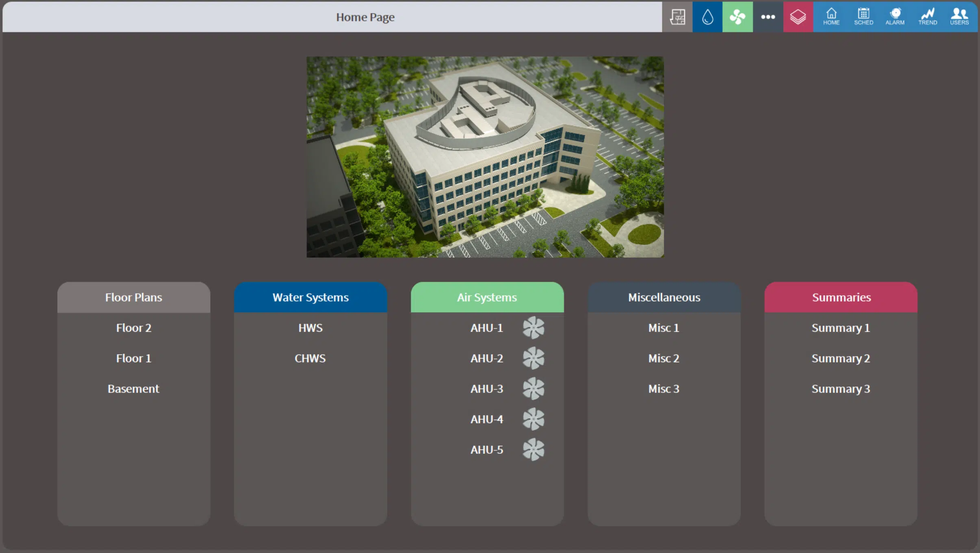
Task: Open the Floor 2 link
Action: [x=134, y=328]
